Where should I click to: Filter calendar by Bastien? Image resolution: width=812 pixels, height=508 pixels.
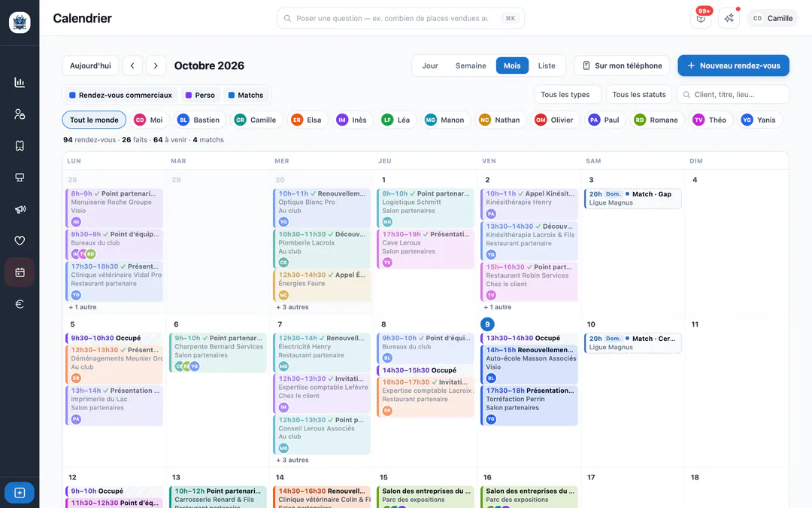click(x=198, y=120)
